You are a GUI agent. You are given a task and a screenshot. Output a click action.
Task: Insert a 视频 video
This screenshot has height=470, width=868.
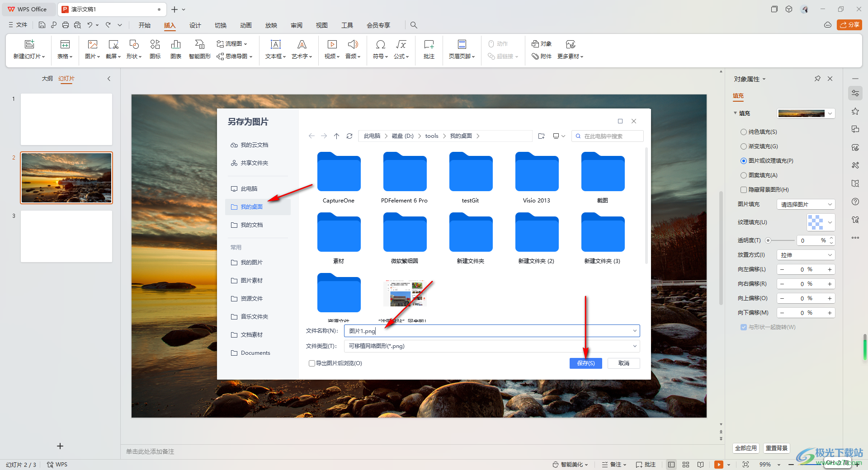pos(332,50)
